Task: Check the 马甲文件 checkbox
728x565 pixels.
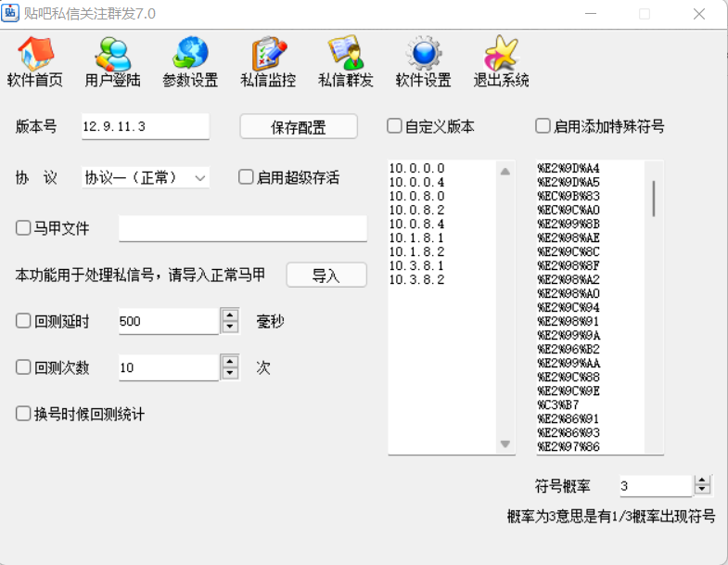Action: [x=23, y=228]
